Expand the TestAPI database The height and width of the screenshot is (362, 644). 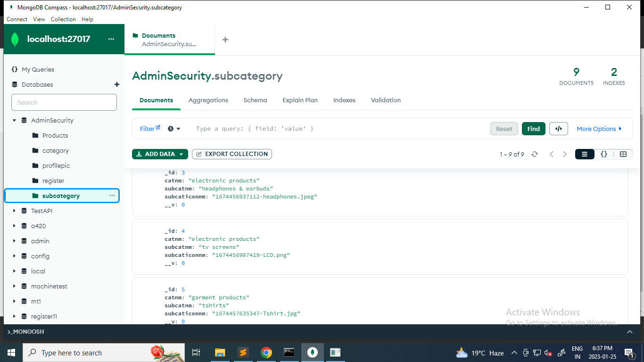tap(14, 211)
